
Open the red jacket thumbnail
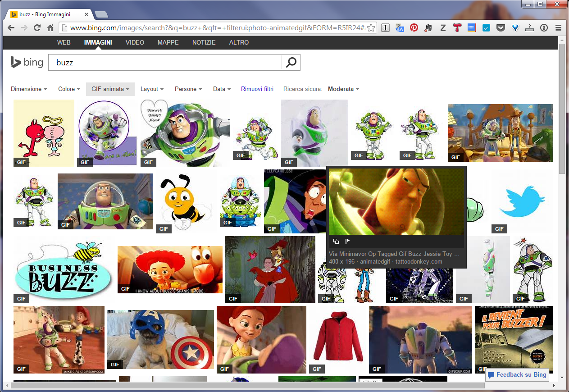click(338, 339)
